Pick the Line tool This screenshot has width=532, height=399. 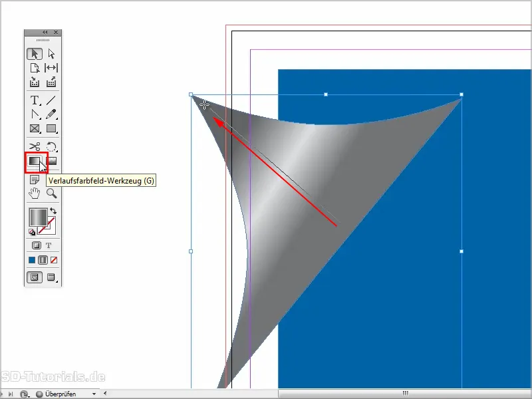[51, 100]
